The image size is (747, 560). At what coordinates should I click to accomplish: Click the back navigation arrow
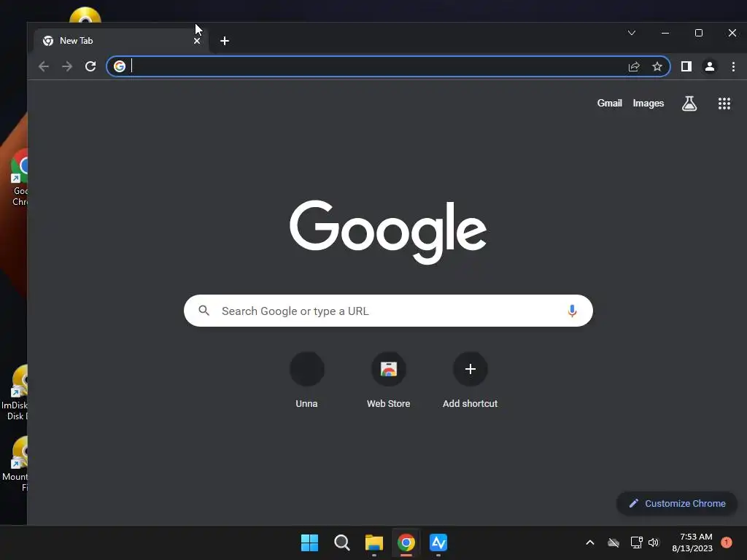[x=44, y=66]
